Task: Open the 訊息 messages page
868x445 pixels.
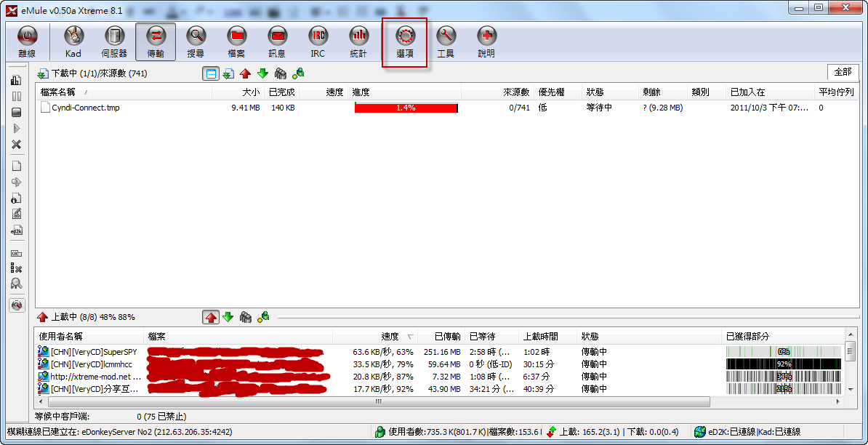Action: tap(278, 42)
